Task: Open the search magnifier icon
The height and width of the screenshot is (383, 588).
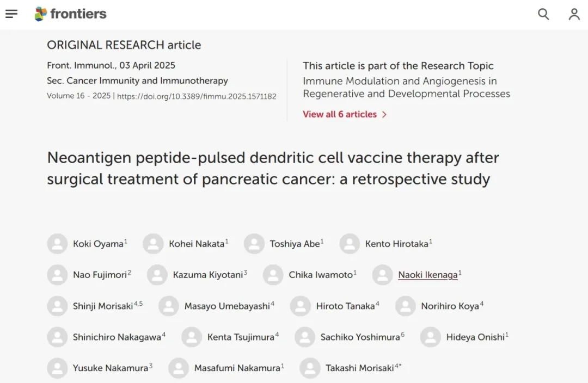Action: point(543,14)
